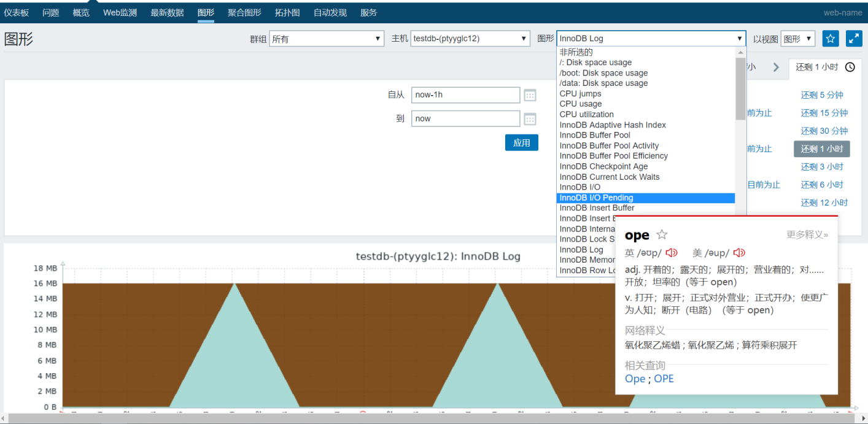Open the 主机 testdb-(ptyyglc12) dropdown
The width and height of the screenshot is (868, 424).
point(470,39)
